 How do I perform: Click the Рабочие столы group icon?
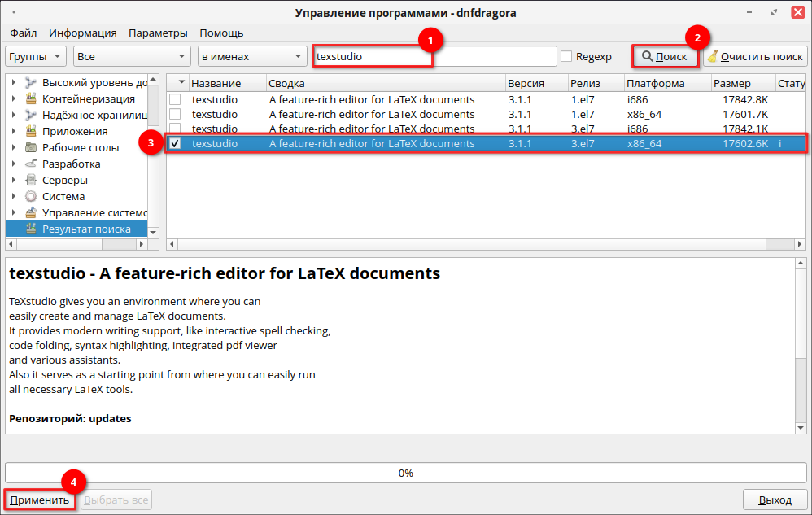31,147
